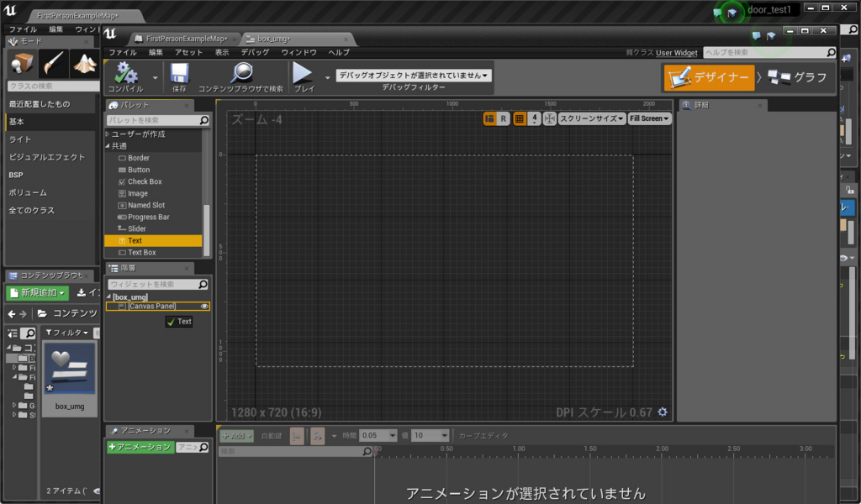The image size is (861, 504).
Task: Select Check Box in the palette
Action: [153, 181]
